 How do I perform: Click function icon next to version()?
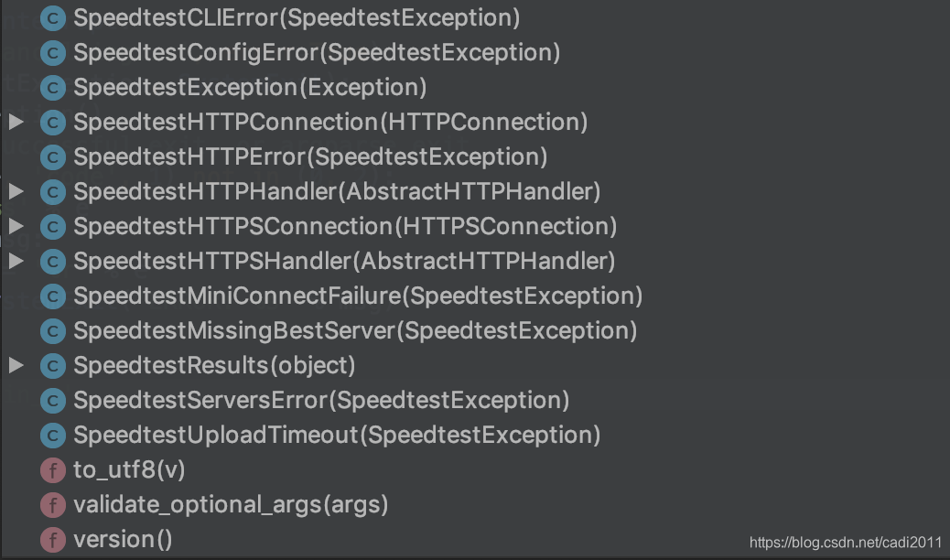(x=53, y=540)
